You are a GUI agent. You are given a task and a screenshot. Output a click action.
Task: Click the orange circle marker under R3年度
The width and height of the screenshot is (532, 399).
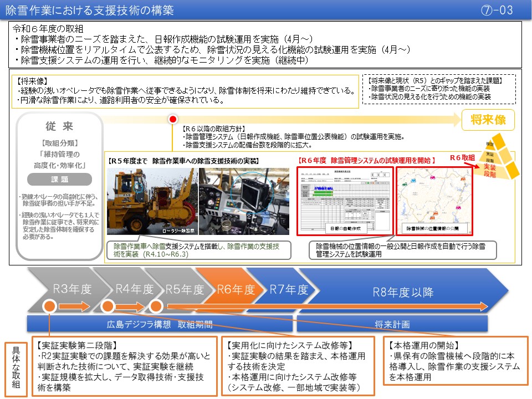coord(49,306)
